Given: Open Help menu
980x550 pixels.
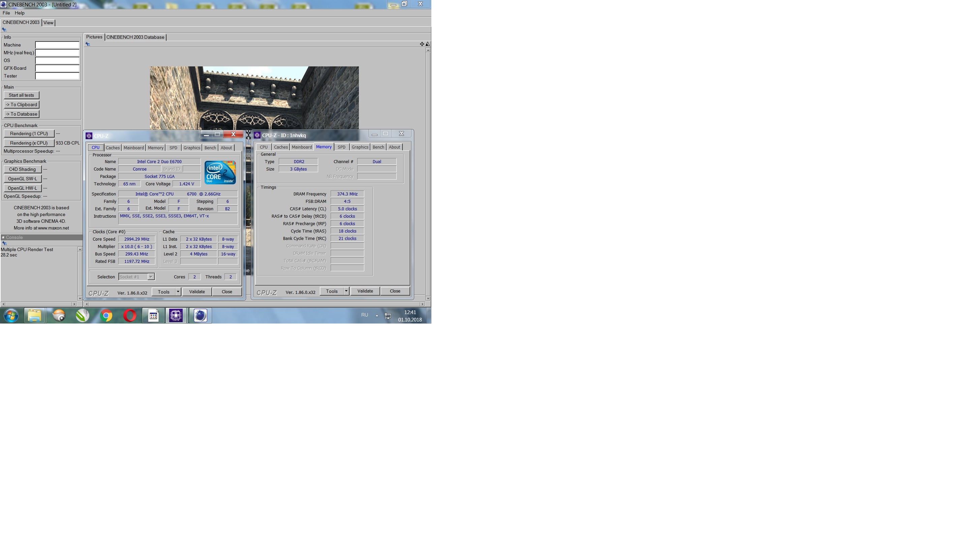Looking at the screenshot, I should click(20, 13).
